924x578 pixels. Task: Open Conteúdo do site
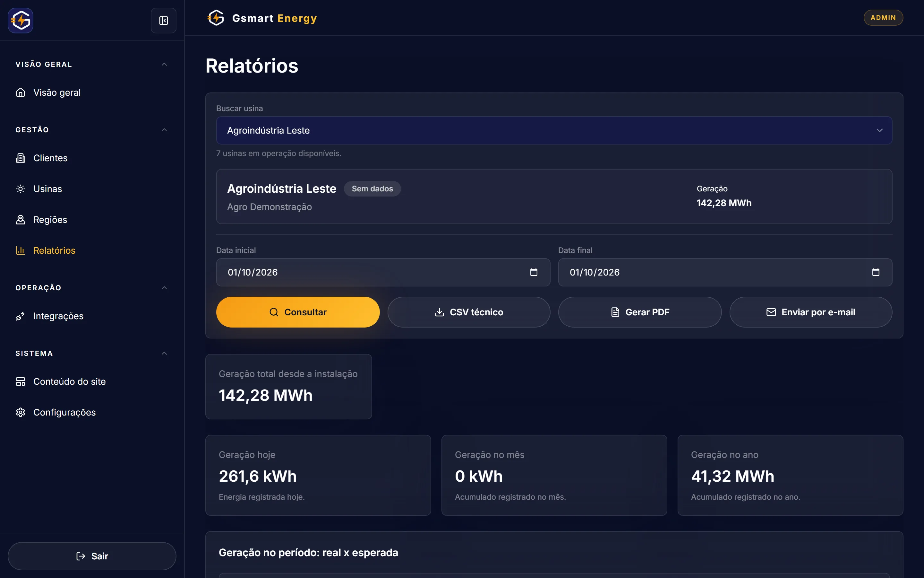coord(92,381)
